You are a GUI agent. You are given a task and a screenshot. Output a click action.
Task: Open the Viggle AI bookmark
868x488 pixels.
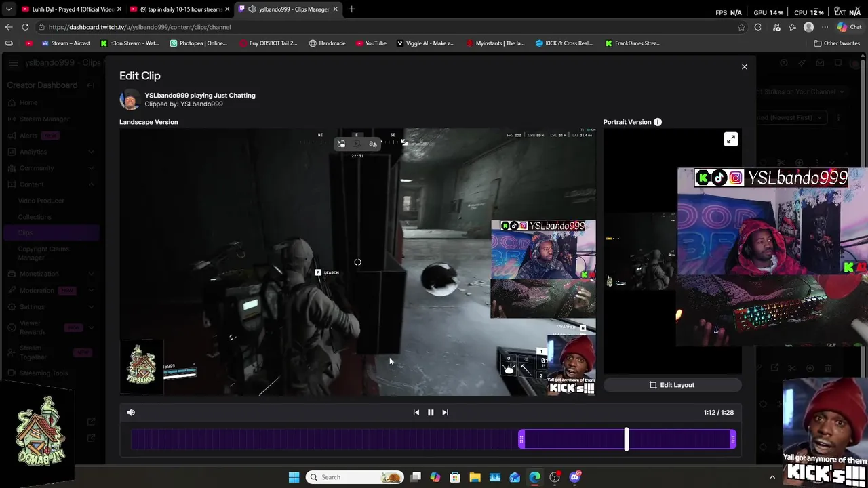click(x=425, y=43)
